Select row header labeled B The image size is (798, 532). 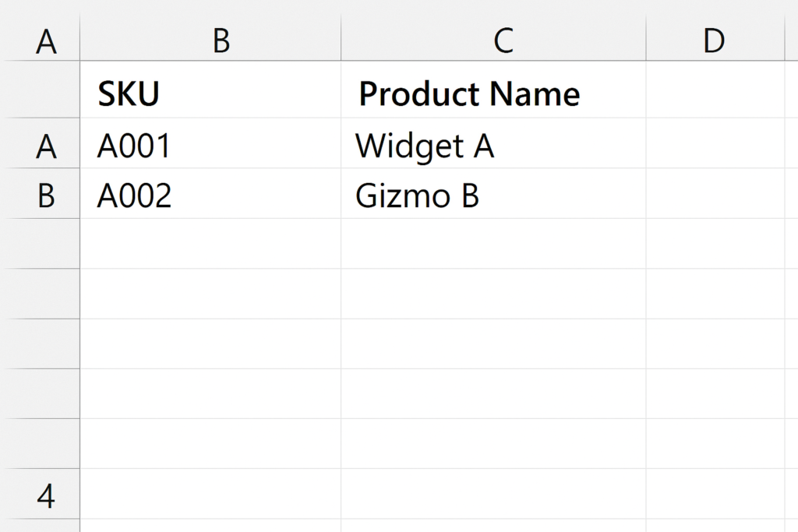(43, 194)
